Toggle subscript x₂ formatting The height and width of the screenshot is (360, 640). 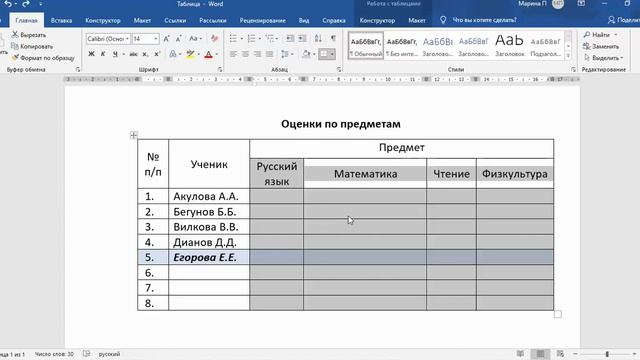145,54
